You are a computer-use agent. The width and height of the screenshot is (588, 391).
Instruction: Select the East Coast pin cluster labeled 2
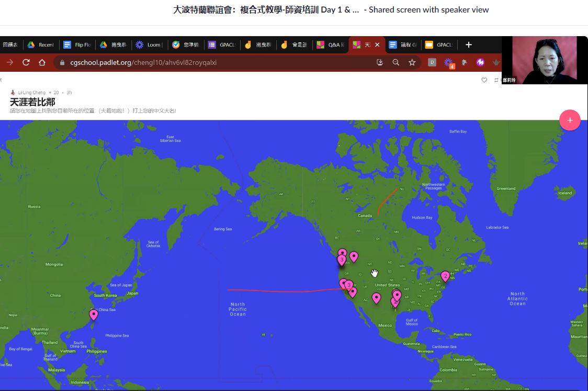click(445, 276)
